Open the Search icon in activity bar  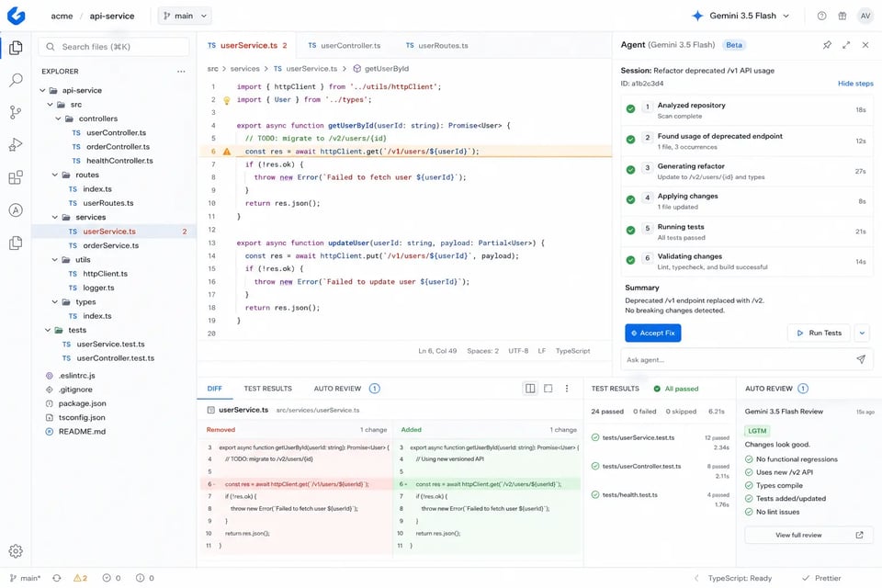pos(16,80)
